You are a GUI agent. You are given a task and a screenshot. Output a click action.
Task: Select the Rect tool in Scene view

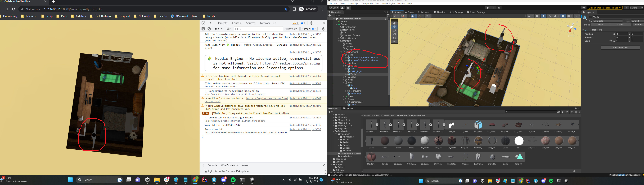point(394,38)
